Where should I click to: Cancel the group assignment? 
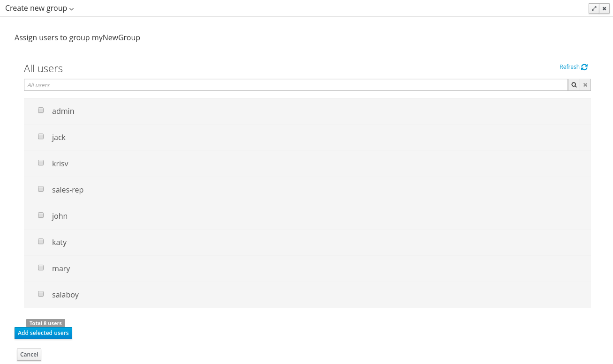coord(29,354)
